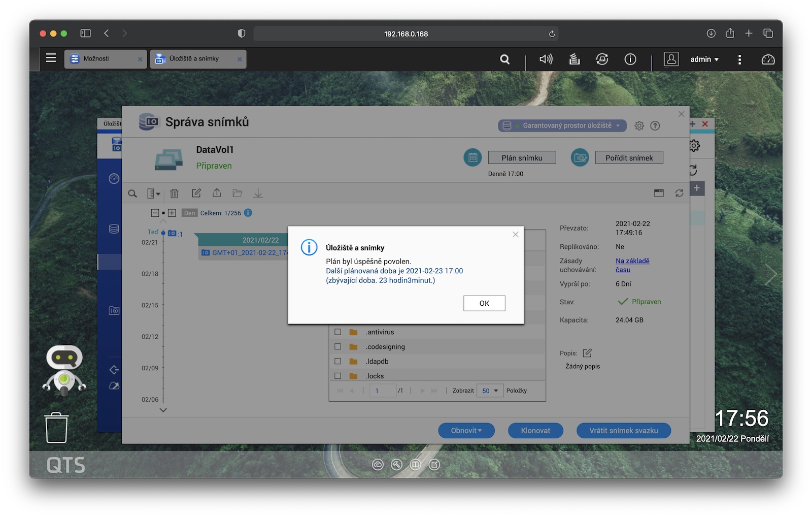The height and width of the screenshot is (517, 812).
Task: Click the download arrow toolbar icon
Action: point(258,193)
